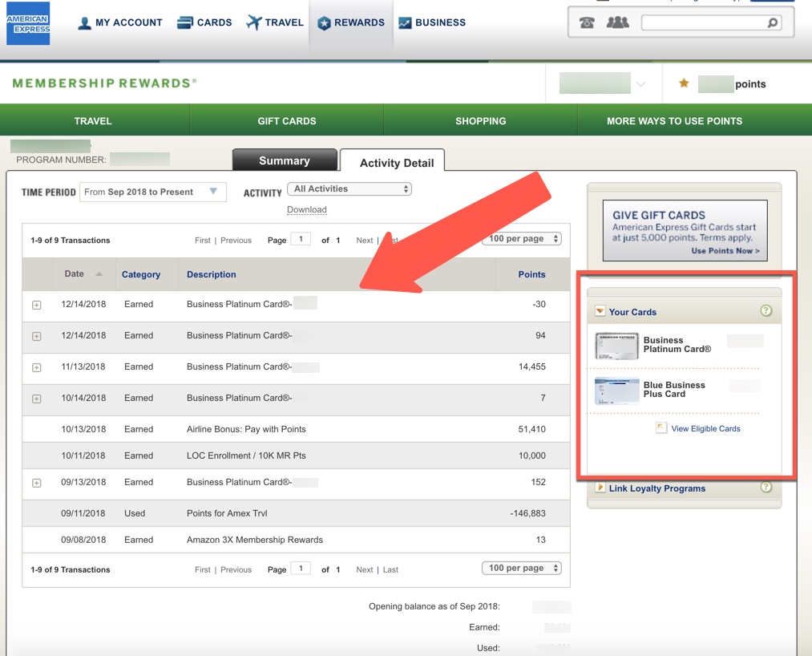Sort by the Points column header
The height and width of the screenshot is (656, 812).
pos(531,274)
